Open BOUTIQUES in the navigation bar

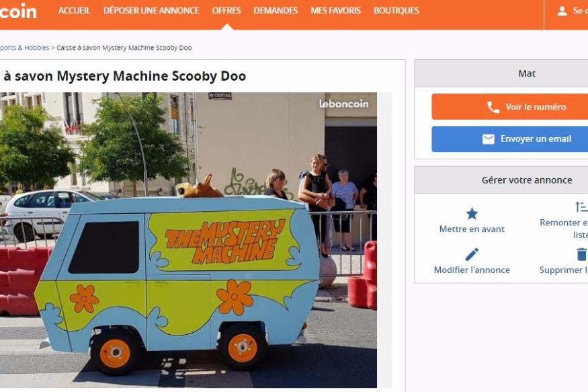pos(396,11)
